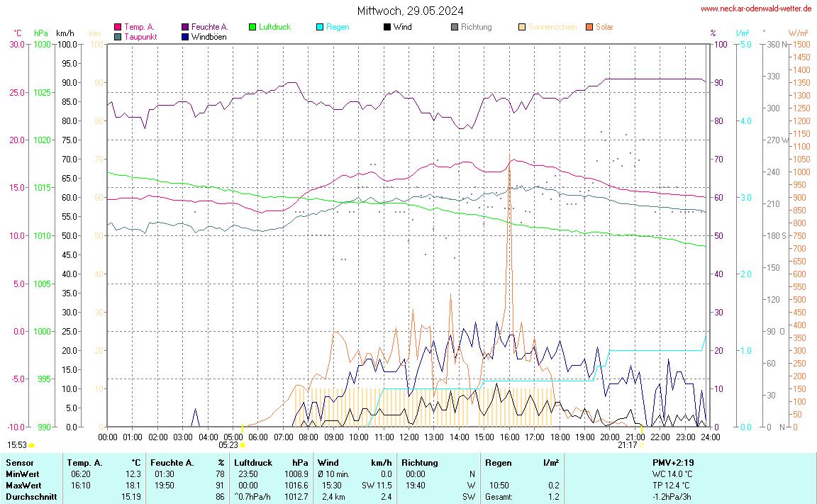
Task: Click the purple Feuchte A. legend swatch
Action: (185, 27)
